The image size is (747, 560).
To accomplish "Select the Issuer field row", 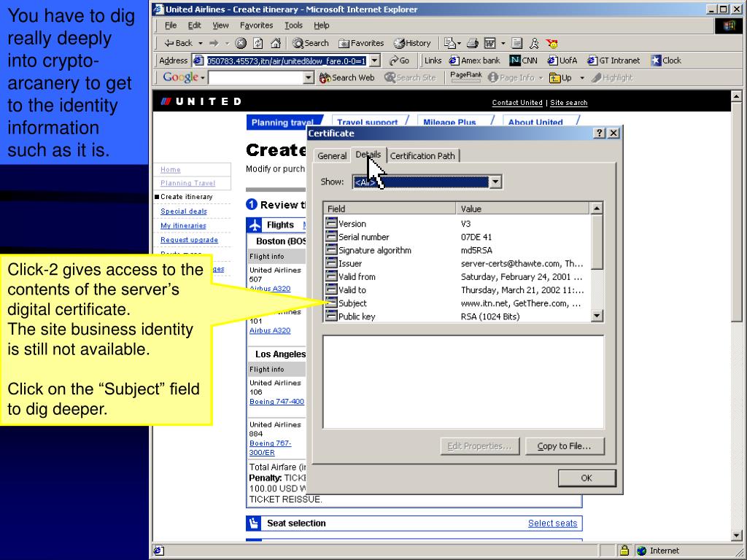I will [x=457, y=263].
